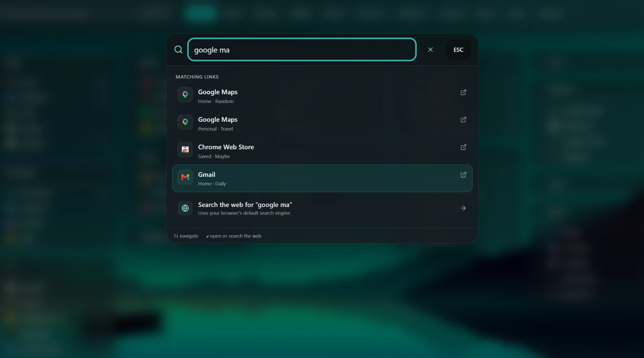This screenshot has width=644, height=358.
Task: Click the MATCHING LINKS section heading
Action: tap(197, 77)
